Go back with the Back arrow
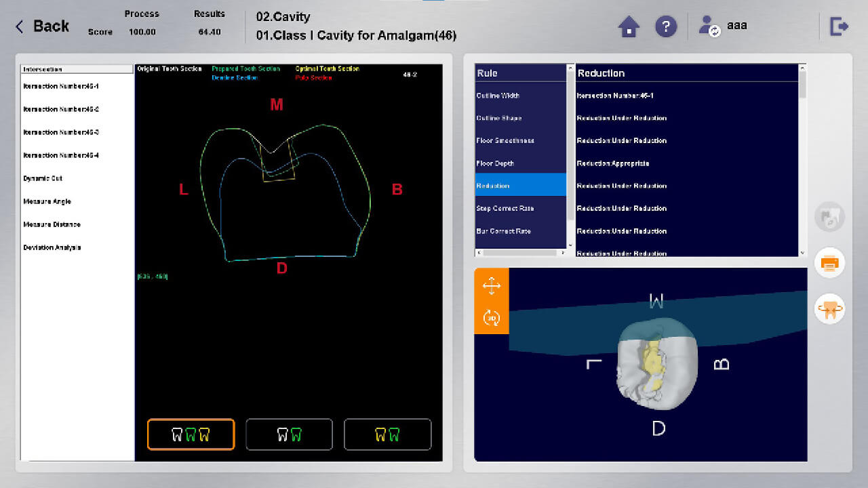 point(42,26)
